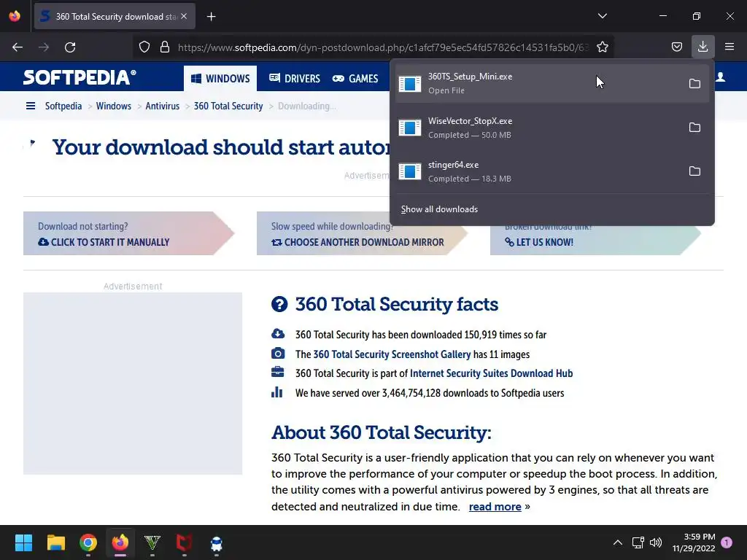Select the Drivers category tab

tap(295, 78)
